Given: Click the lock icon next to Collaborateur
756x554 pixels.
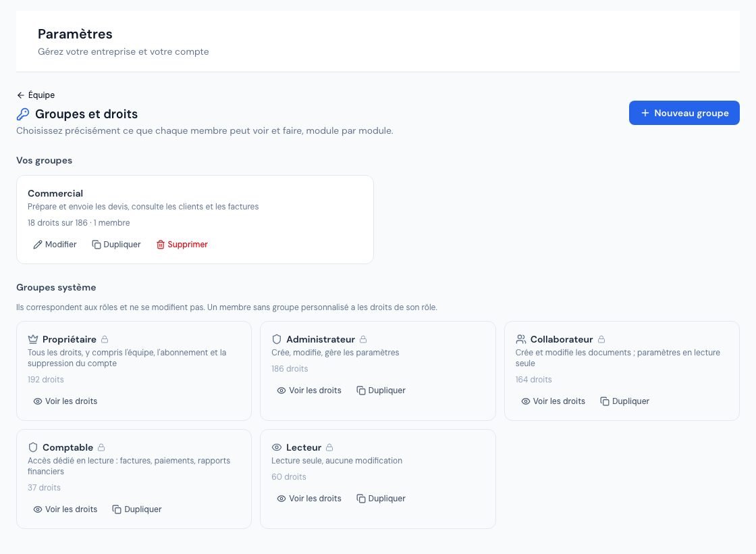Looking at the screenshot, I should pyautogui.click(x=601, y=339).
